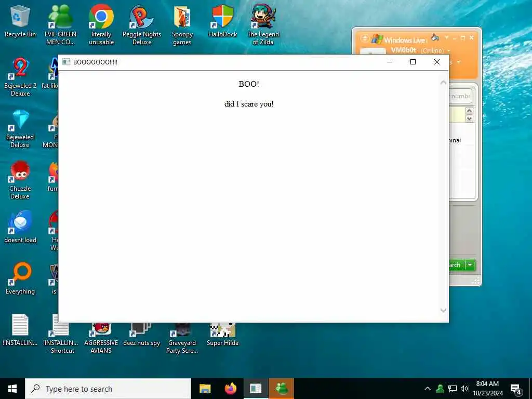Viewport: 532px width, 399px height.
Task: Launch Super Hilda shortcut
Action: click(x=222, y=335)
